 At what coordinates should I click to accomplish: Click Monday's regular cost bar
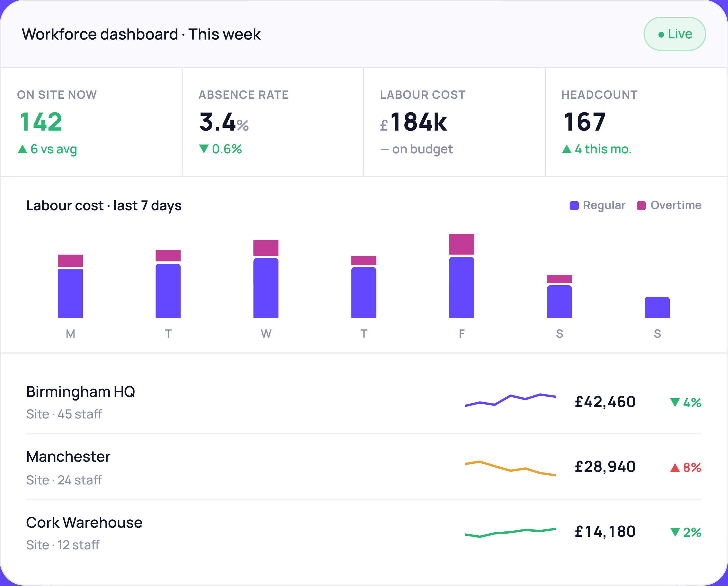click(70, 294)
